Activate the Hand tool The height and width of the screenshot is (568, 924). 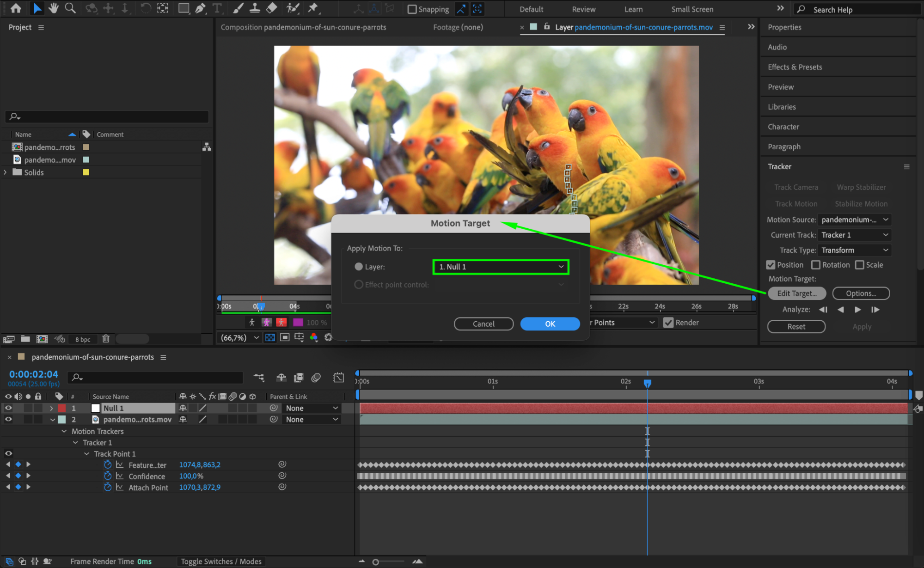click(54, 8)
